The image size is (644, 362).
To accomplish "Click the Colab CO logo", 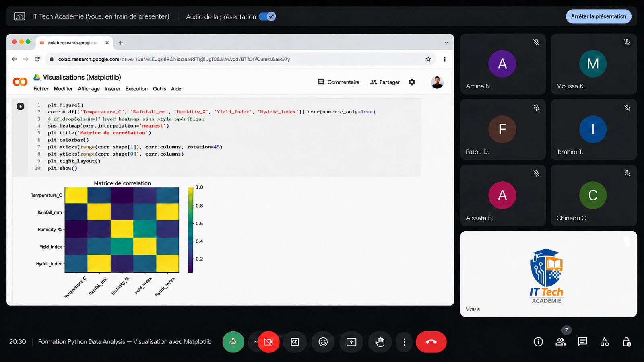I will [x=20, y=82].
